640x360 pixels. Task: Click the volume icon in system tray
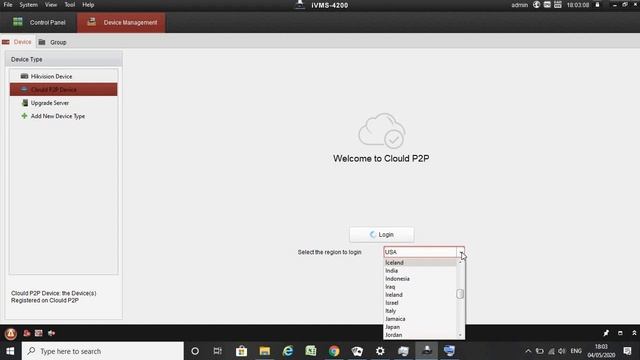pos(562,351)
